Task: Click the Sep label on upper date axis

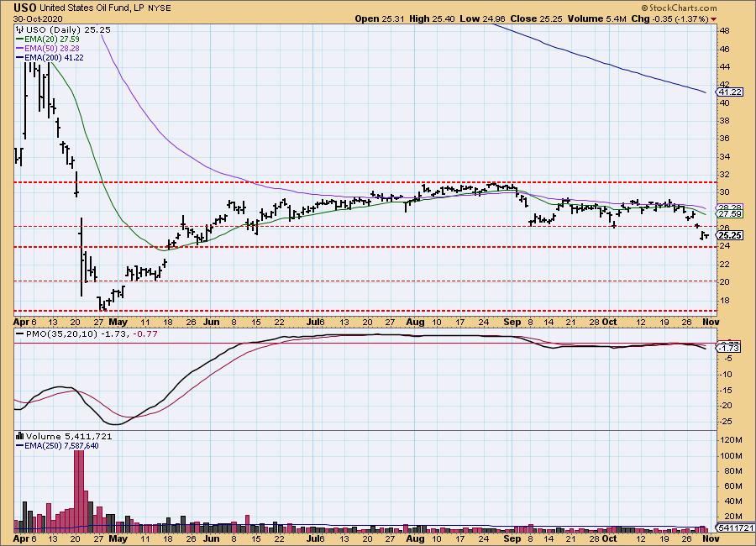Action: coord(512,322)
